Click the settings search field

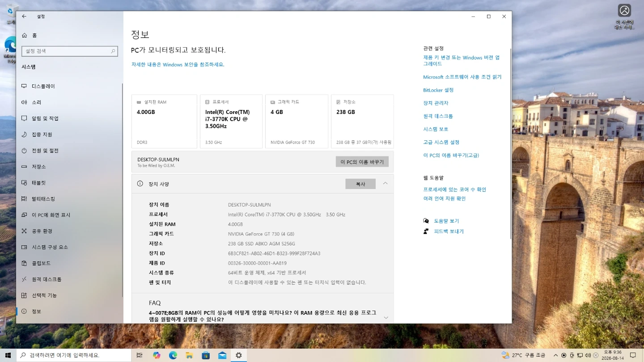coord(69,51)
